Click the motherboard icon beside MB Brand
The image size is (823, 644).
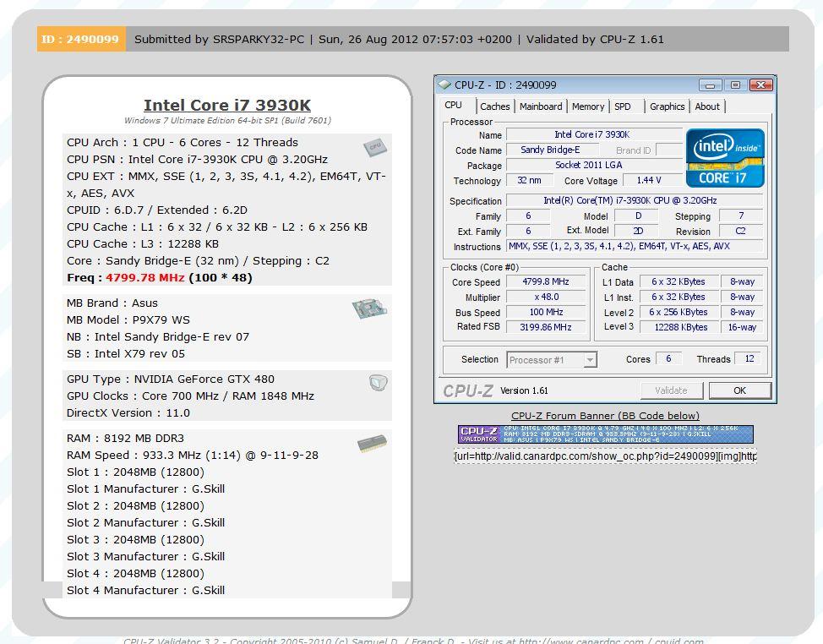tap(369, 308)
